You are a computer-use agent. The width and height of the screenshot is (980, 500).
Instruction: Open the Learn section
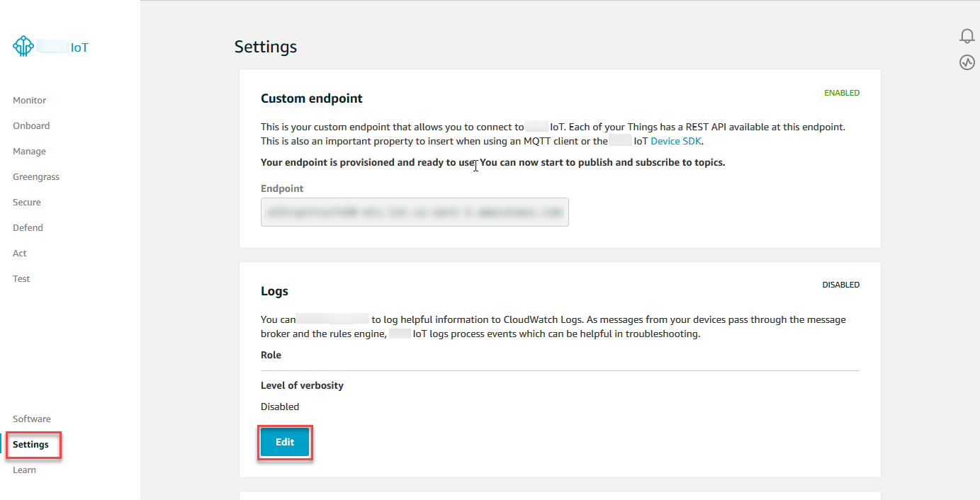(24, 470)
